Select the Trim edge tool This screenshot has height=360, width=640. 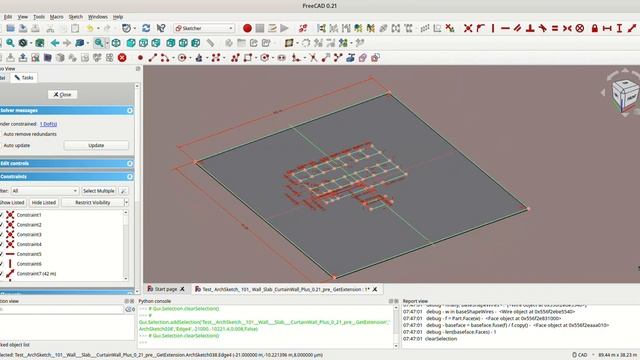[313, 58]
